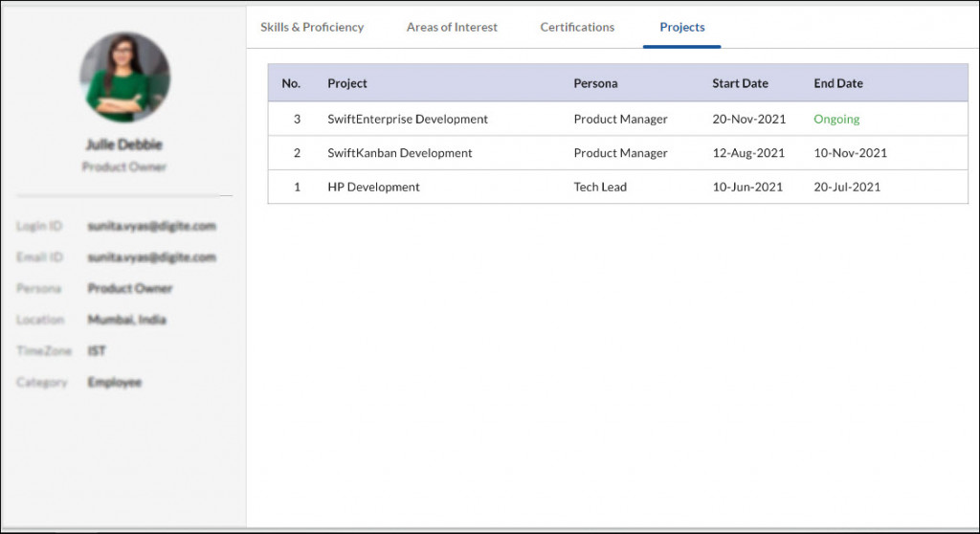
Task: Click end date 20-Jul-2021
Action: click(x=847, y=187)
